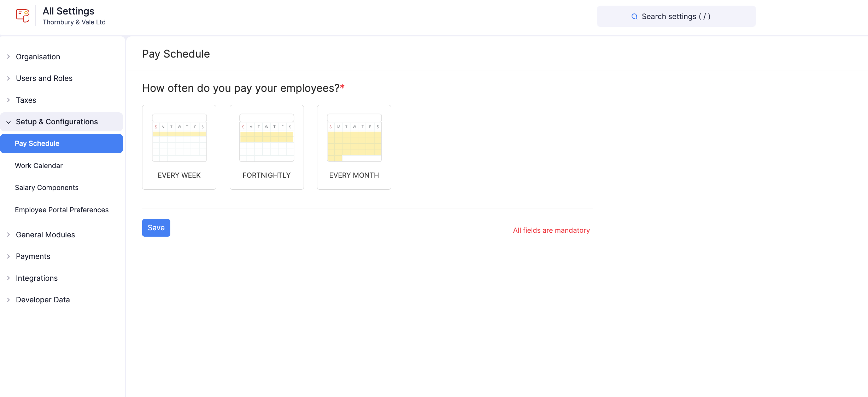Select the Fortnightly calendar illustration
This screenshot has height=397, width=868.
tap(267, 138)
